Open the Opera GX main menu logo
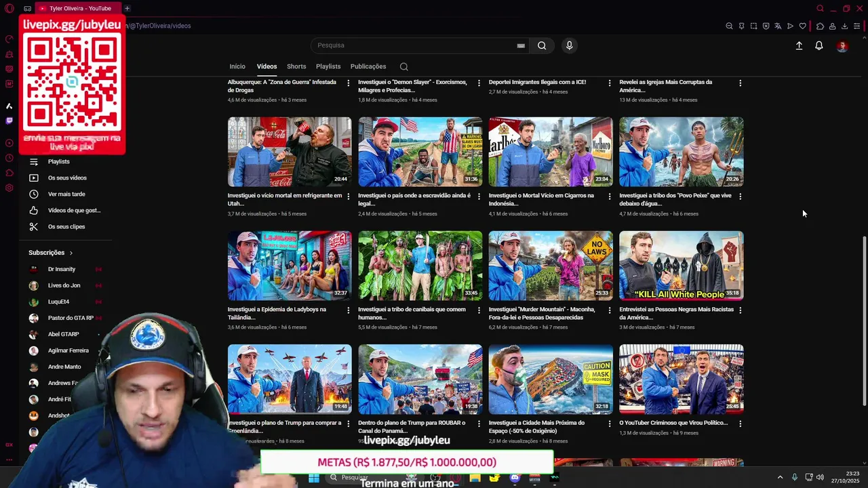Image resolution: width=868 pixels, height=488 pixels. point(9,8)
